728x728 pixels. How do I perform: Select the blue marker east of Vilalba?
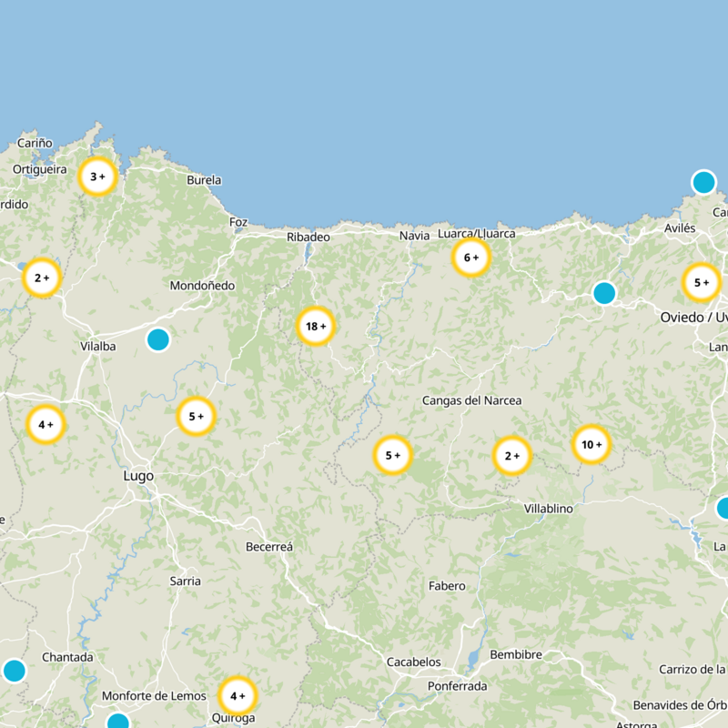158,339
